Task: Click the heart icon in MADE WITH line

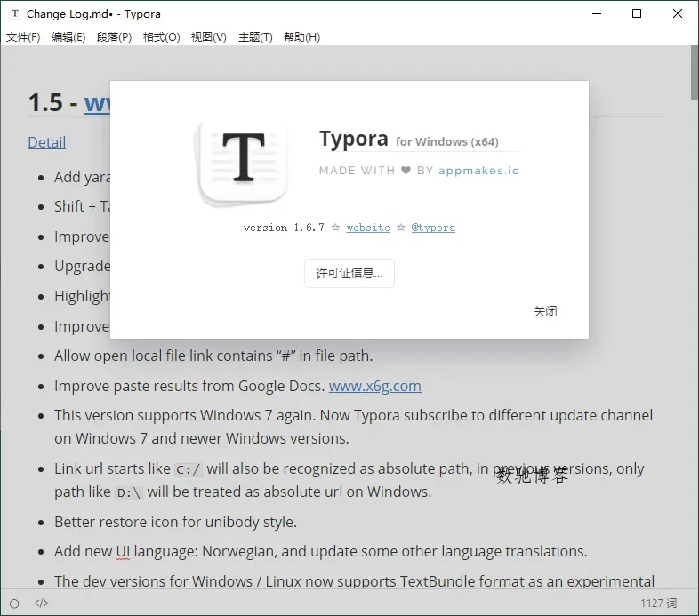Action: 406,171
